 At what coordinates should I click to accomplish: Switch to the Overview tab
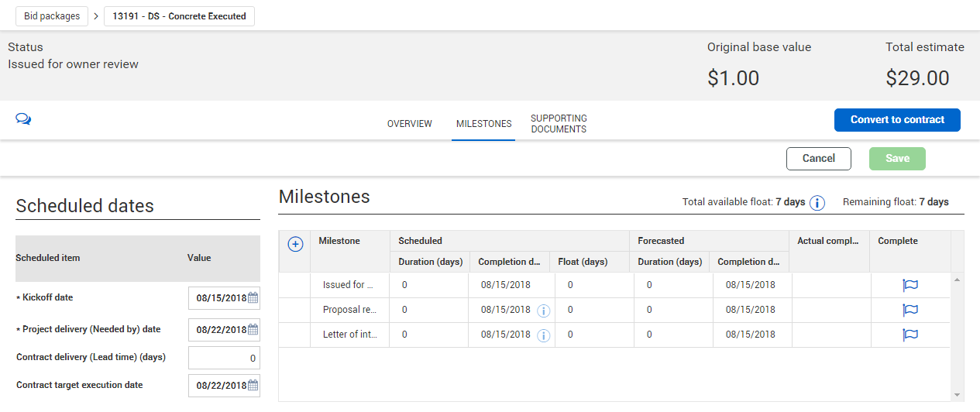(410, 124)
